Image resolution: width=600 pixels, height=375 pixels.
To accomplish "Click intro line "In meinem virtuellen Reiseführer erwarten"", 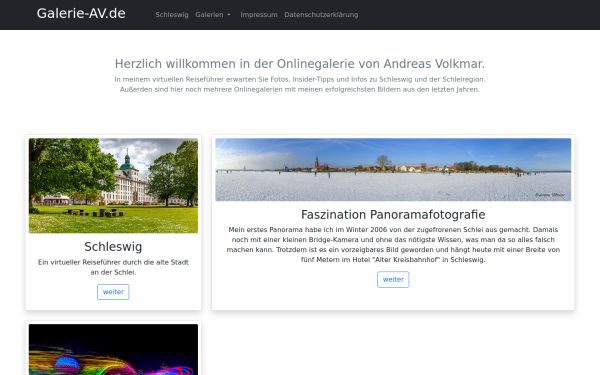I will (x=300, y=79).
